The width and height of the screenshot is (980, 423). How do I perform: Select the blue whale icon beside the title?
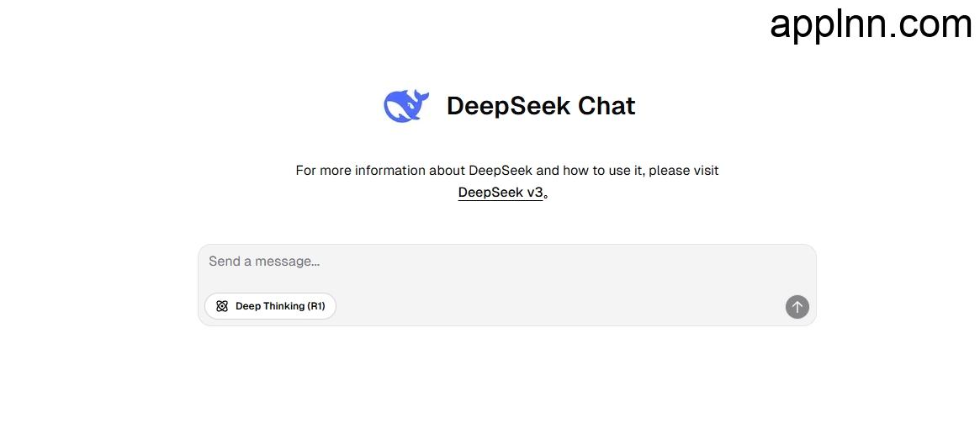406,106
